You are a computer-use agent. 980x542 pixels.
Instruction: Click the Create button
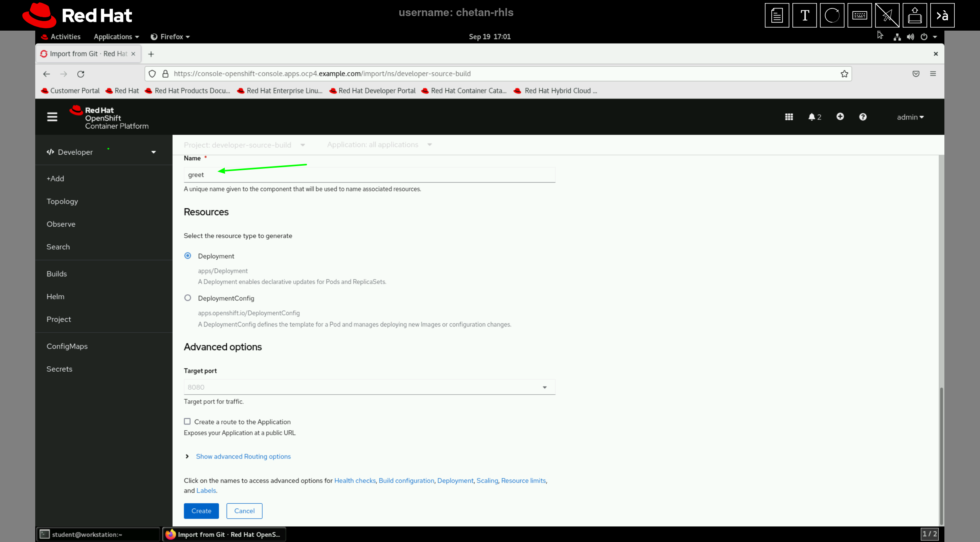(201, 511)
